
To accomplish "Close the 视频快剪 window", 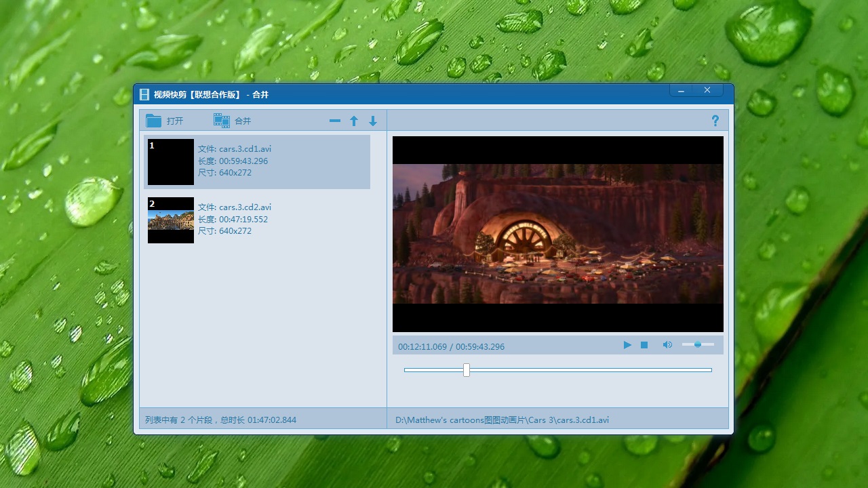I will (x=707, y=90).
